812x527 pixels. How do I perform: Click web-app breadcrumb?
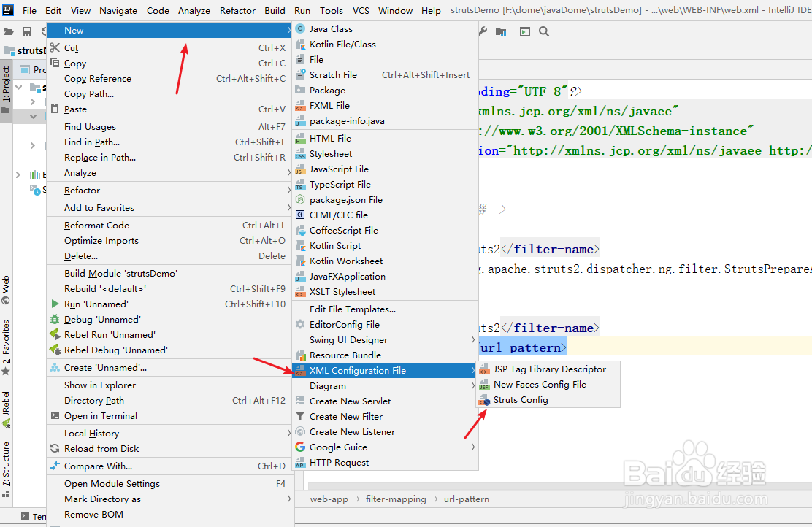(329, 499)
